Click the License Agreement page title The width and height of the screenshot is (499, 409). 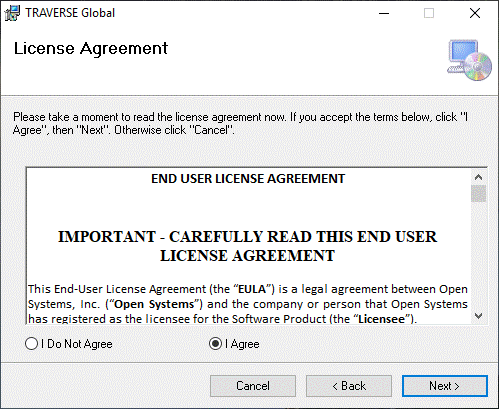pyautogui.click(x=91, y=49)
